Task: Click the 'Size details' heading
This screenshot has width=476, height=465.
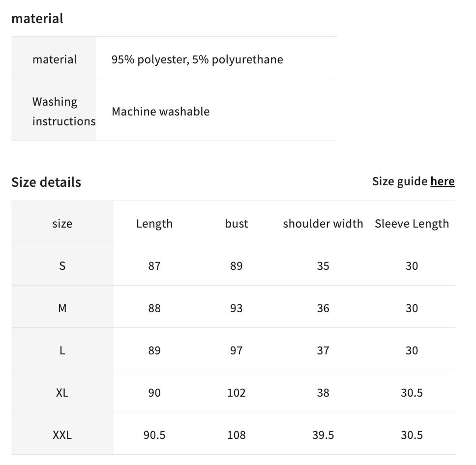Action: [46, 182]
